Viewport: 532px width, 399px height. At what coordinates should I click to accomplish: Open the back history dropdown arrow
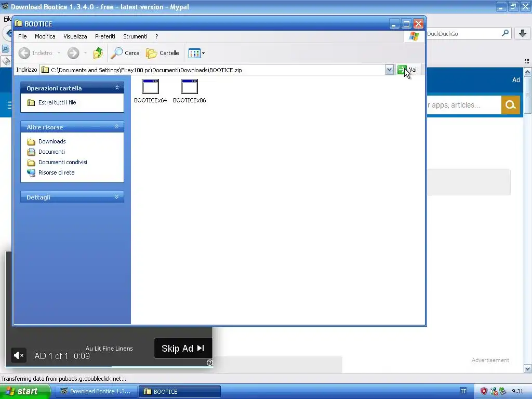(59, 53)
